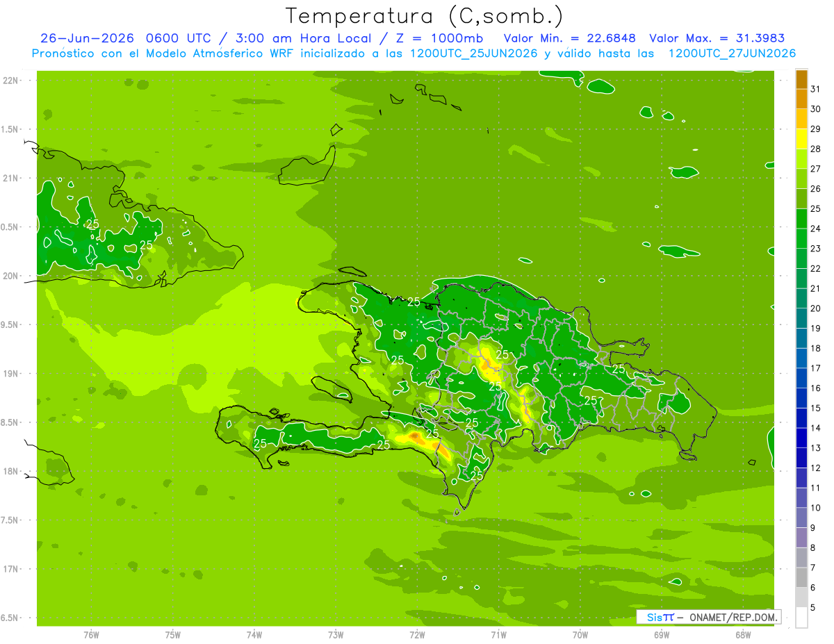This screenshot has height=644, width=834.
Task: Click the '74W' longitude axis label
Action: coord(254,634)
